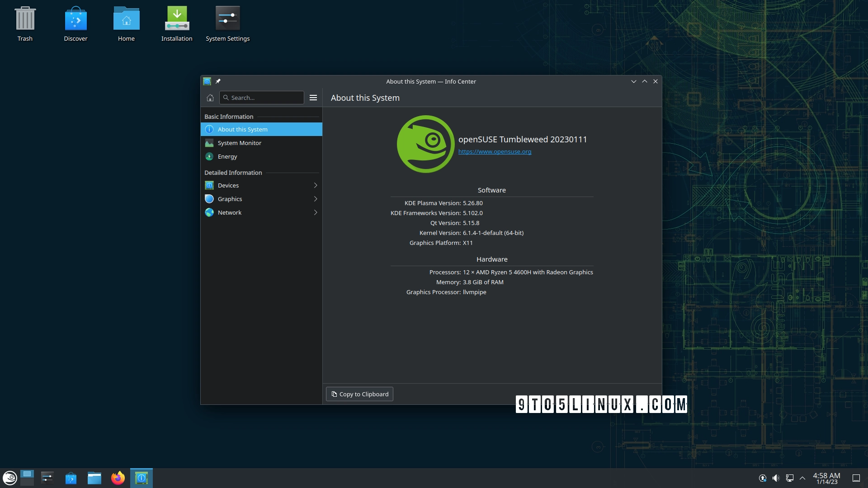Open the hamburger menu beside the search field
This screenshot has height=488, width=868.
pyautogui.click(x=313, y=98)
